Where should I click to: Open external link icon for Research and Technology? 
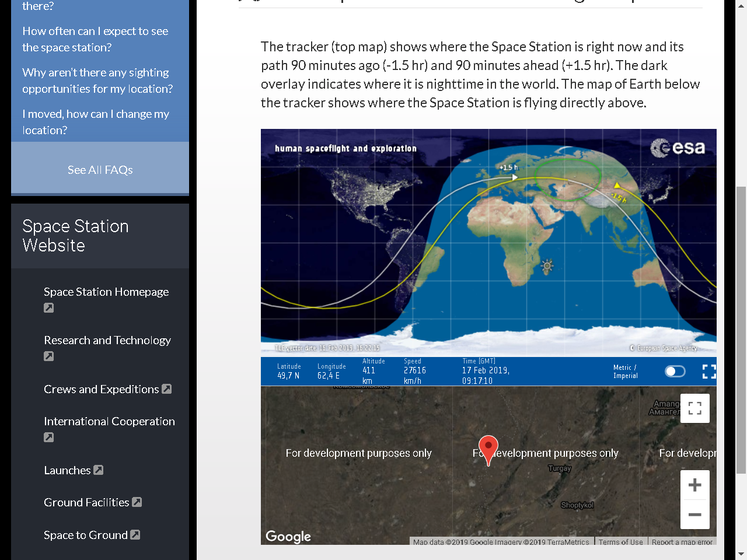coord(49,356)
